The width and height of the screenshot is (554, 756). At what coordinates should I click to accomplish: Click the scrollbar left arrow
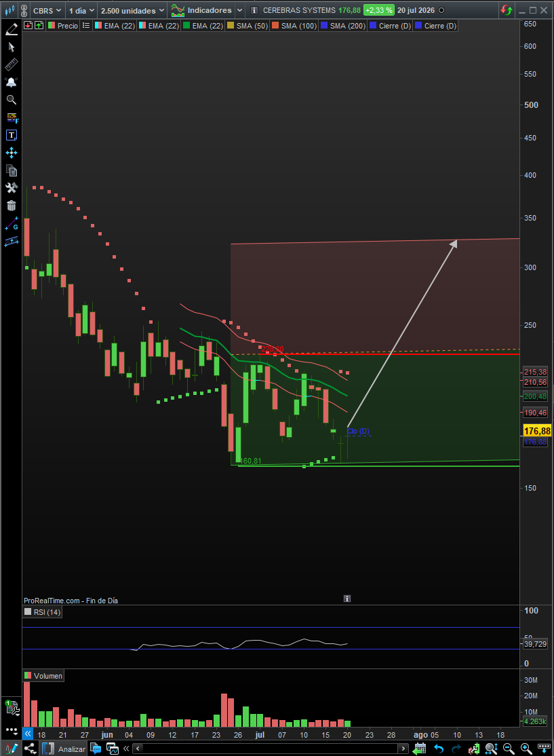(138, 749)
